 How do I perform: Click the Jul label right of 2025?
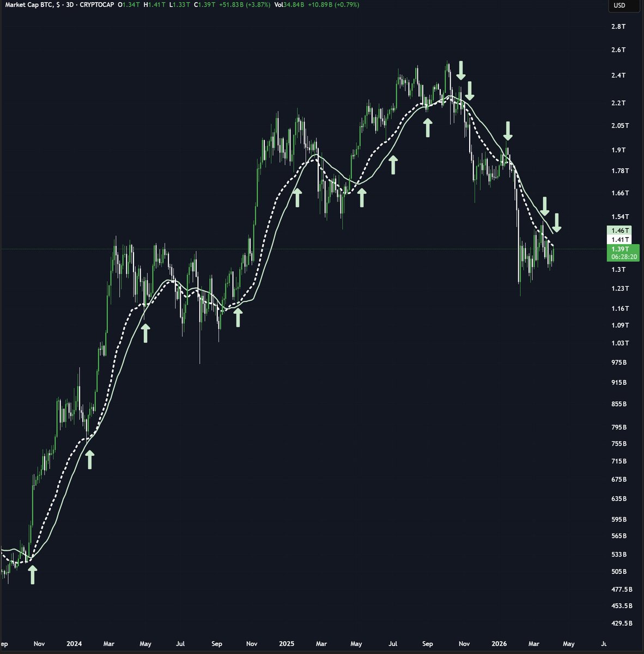pos(393,644)
